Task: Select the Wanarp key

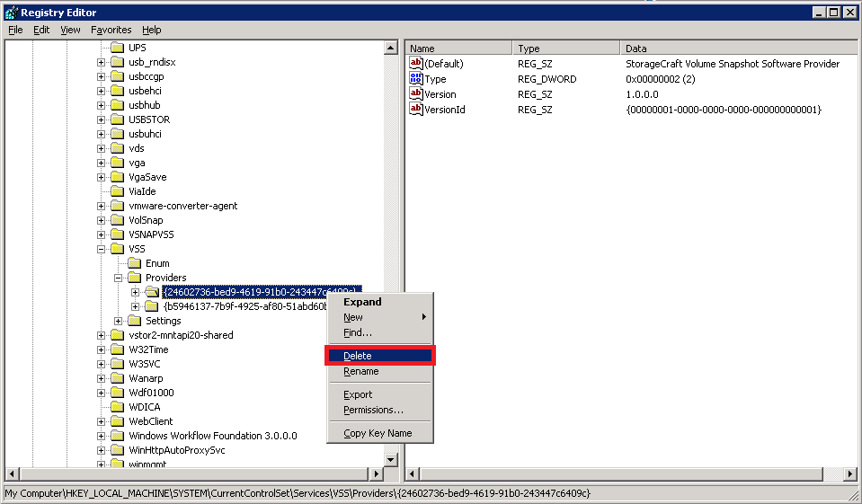Action: point(146,378)
